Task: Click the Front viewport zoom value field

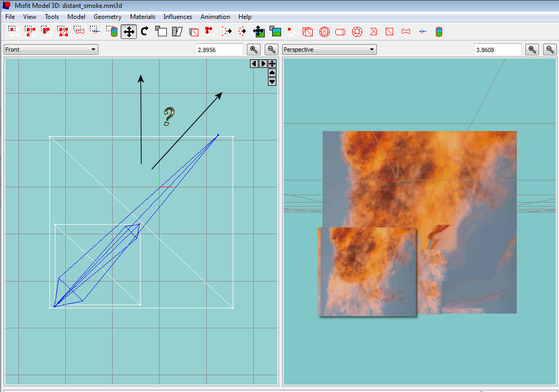Action: [x=219, y=49]
